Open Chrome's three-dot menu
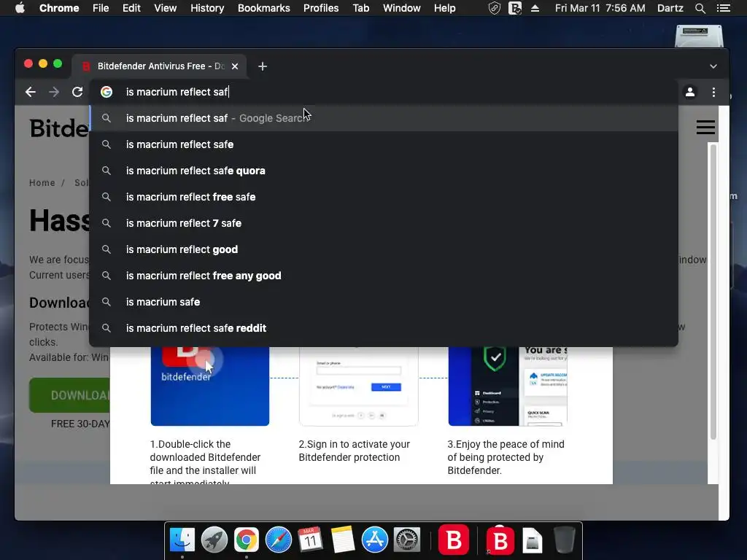747x560 pixels. click(713, 92)
